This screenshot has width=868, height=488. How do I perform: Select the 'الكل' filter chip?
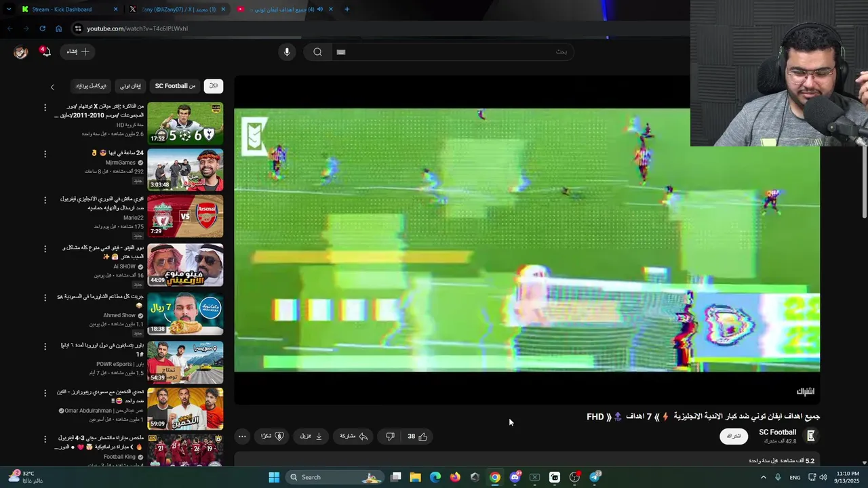click(x=213, y=86)
